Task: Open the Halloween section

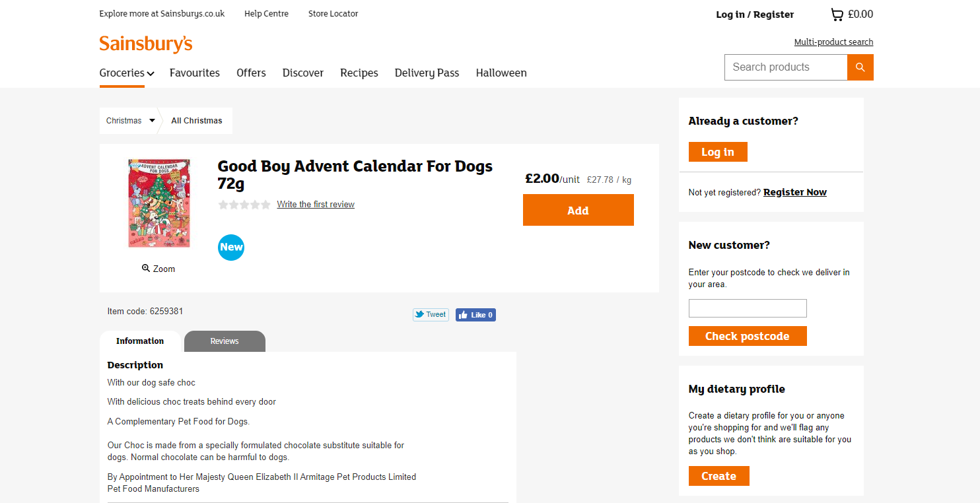Action: point(501,73)
